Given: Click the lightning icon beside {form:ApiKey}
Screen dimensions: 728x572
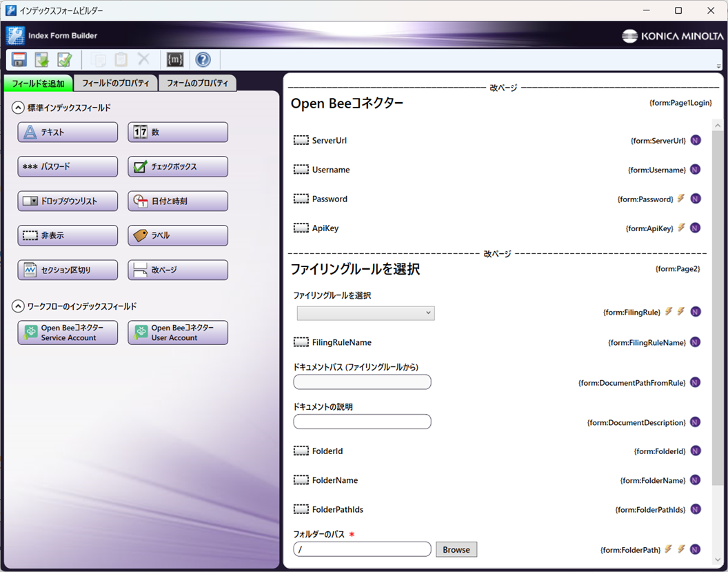Looking at the screenshot, I should [x=680, y=228].
